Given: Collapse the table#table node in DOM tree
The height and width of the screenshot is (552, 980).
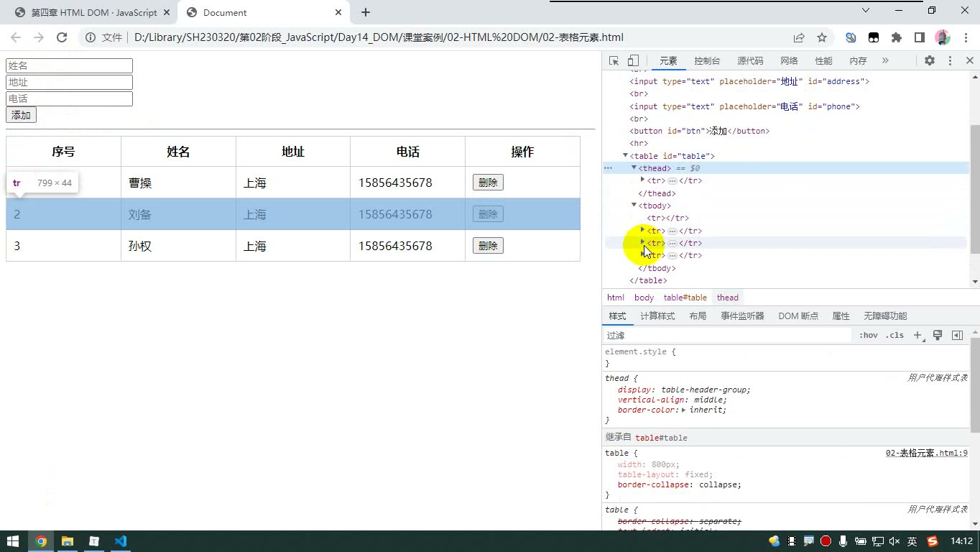Looking at the screenshot, I should [625, 155].
